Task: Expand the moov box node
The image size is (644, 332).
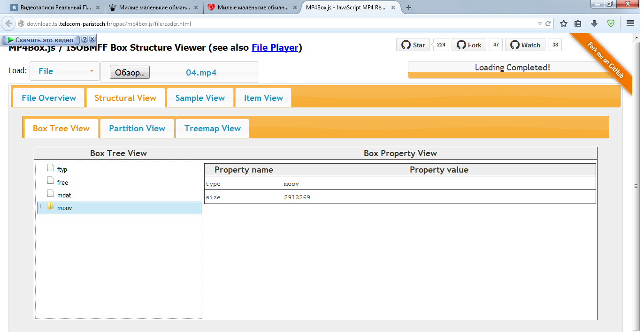Action: coord(41,206)
